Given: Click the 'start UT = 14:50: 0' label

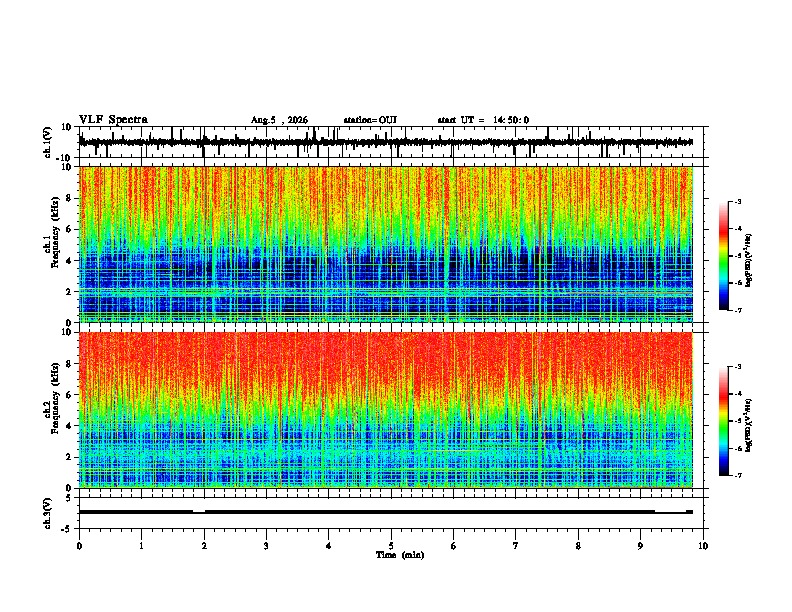Looking at the screenshot, I should pyautogui.click(x=483, y=120).
